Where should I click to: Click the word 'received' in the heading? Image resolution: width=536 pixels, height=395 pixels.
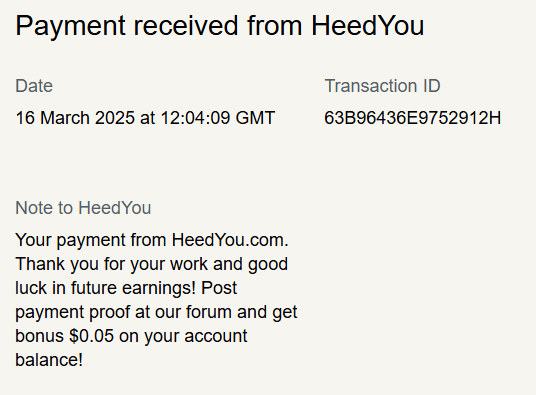click(x=186, y=26)
